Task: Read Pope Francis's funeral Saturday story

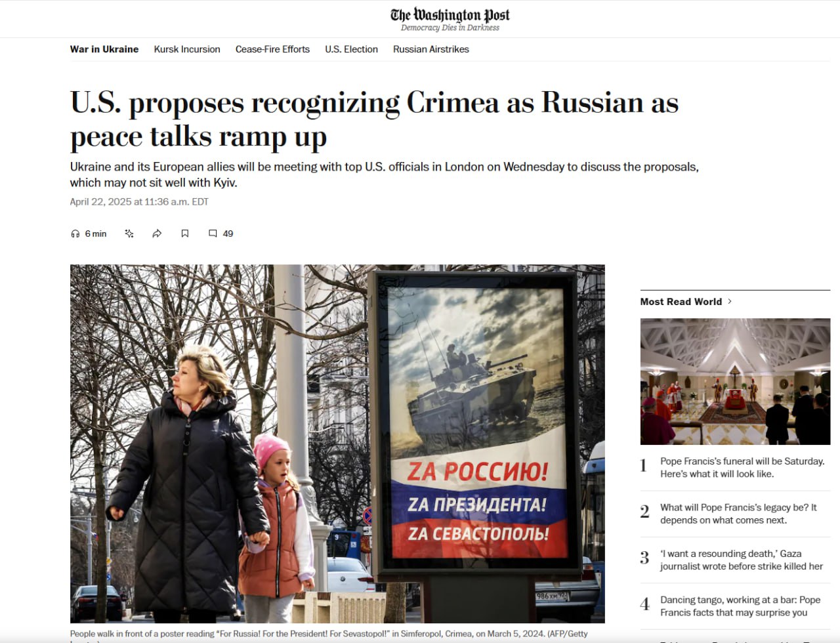Action: (x=742, y=467)
